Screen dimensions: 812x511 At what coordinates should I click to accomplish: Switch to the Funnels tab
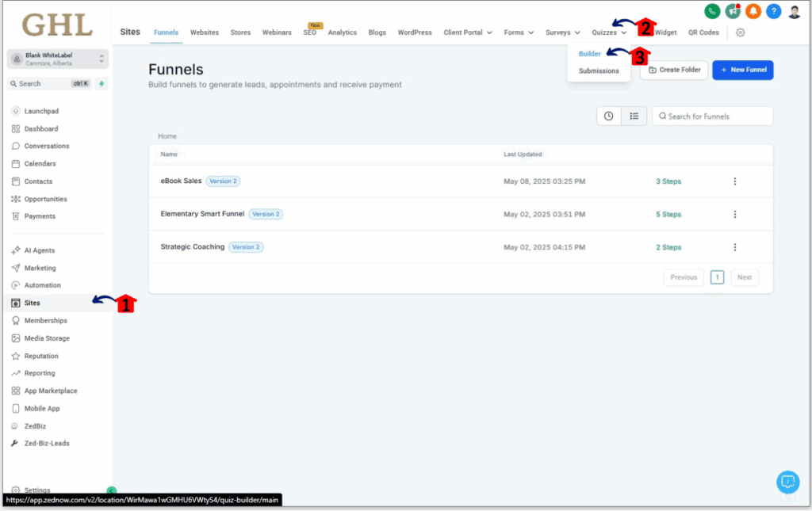tap(166, 32)
